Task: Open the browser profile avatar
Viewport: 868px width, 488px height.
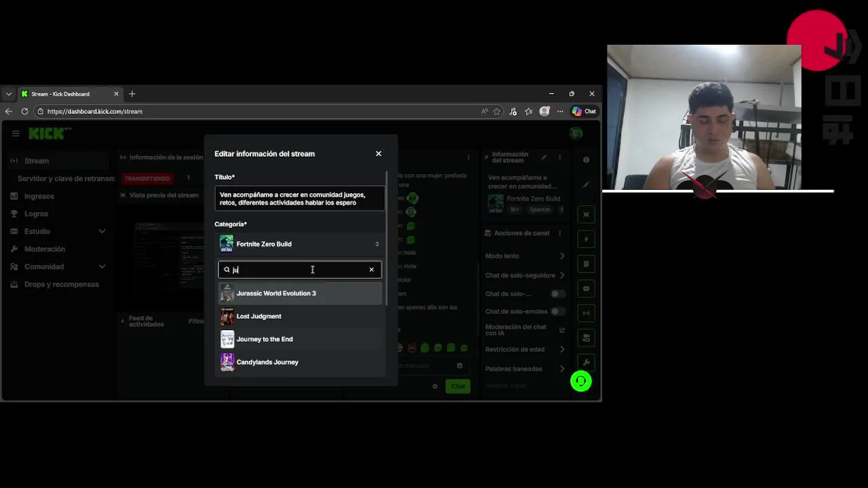Action: click(545, 111)
